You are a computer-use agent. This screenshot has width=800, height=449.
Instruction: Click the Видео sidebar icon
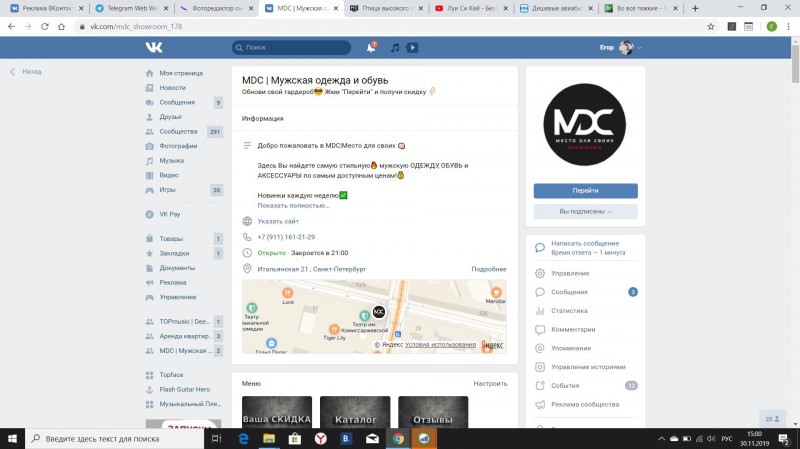pos(149,175)
